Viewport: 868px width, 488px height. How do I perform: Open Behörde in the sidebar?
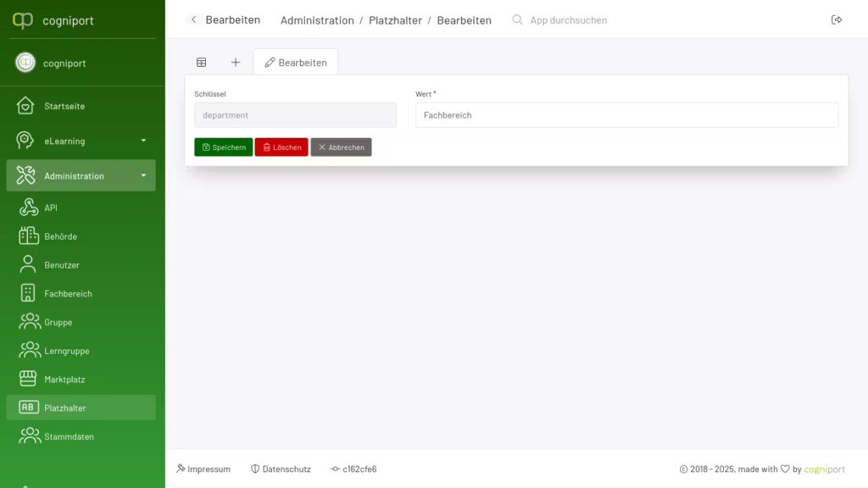pyautogui.click(x=60, y=236)
